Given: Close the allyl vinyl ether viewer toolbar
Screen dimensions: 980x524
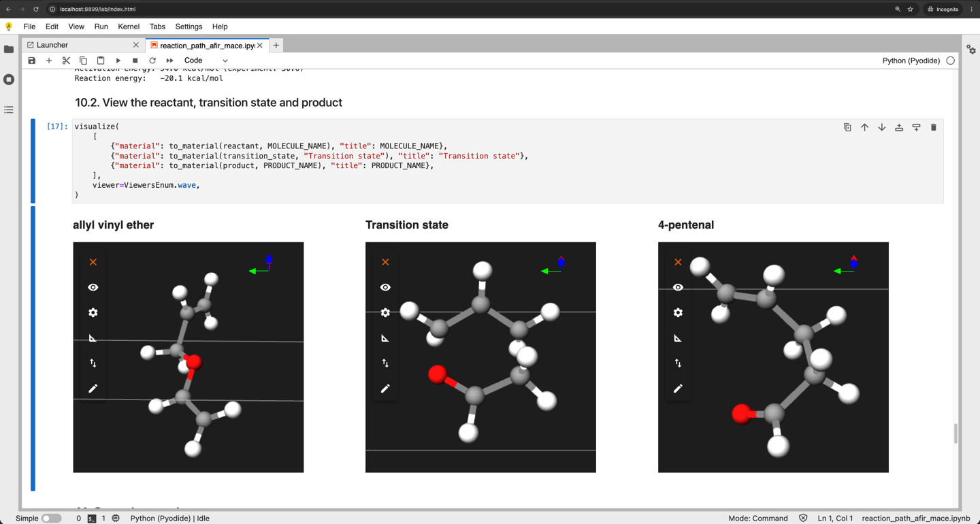Looking at the screenshot, I should click(93, 262).
